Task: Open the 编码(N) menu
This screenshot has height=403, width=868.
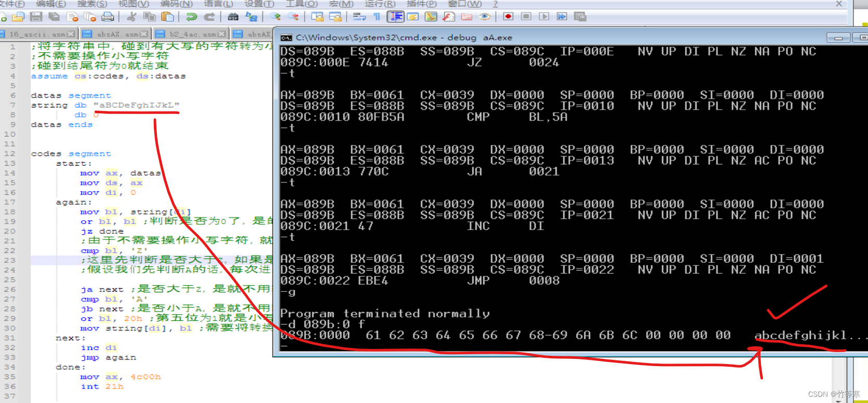Action: tap(176, 4)
